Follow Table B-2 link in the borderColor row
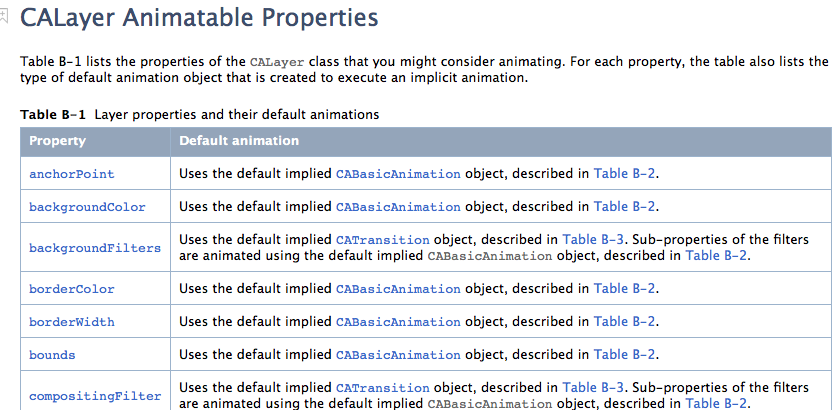 pos(624,289)
